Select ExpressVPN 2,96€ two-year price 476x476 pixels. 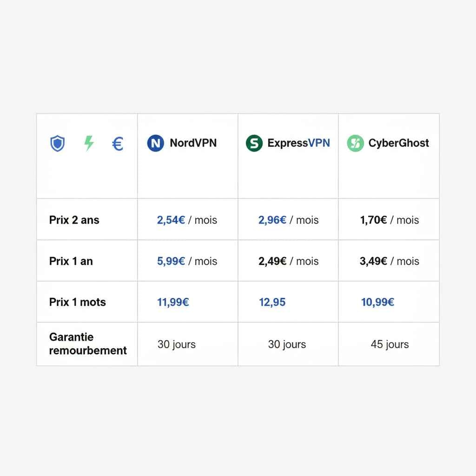(272, 220)
